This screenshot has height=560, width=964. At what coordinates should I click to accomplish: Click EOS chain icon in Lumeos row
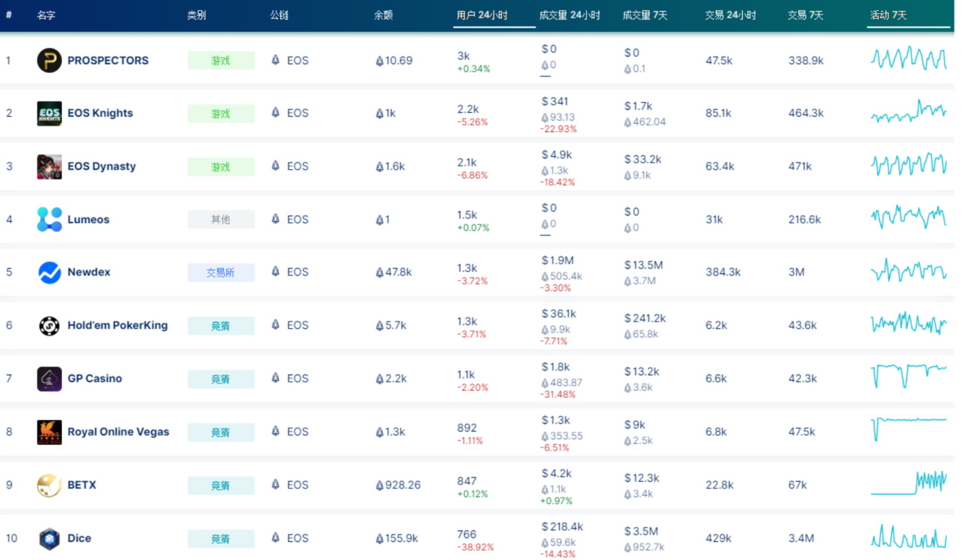[275, 219]
